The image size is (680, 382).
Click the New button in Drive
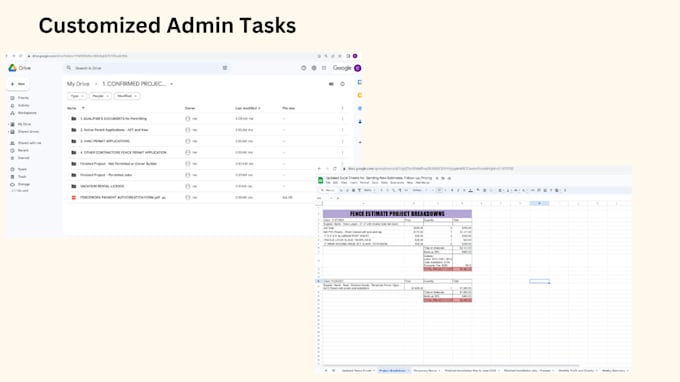(x=18, y=84)
